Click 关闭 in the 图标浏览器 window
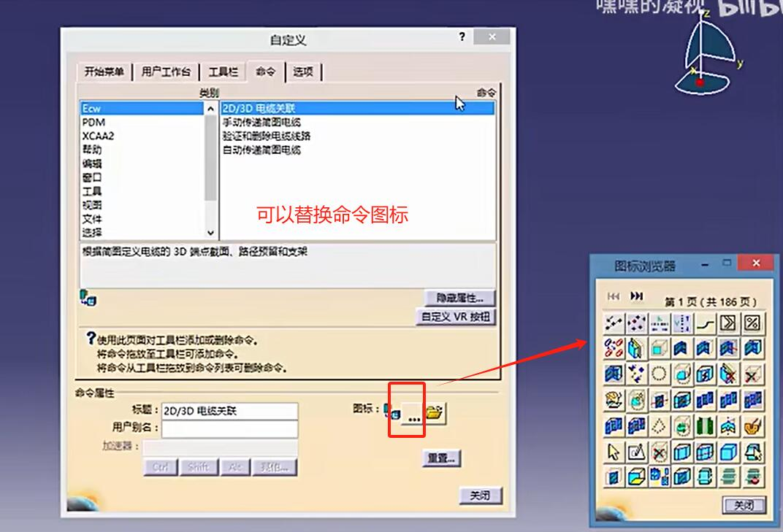 tap(744, 505)
